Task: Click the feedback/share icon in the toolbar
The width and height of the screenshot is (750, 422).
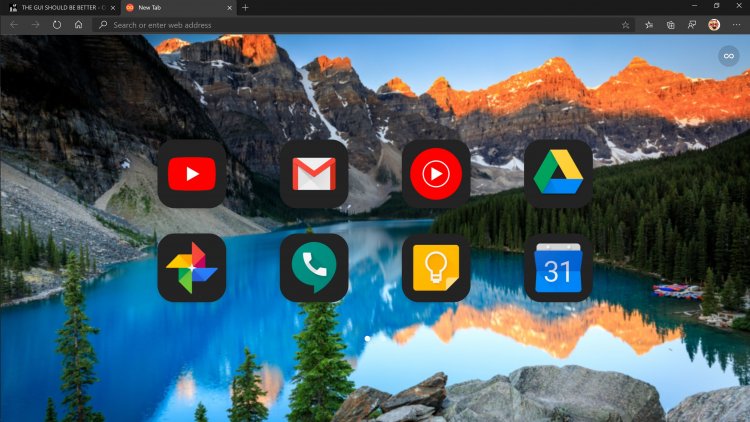Action: tap(692, 25)
